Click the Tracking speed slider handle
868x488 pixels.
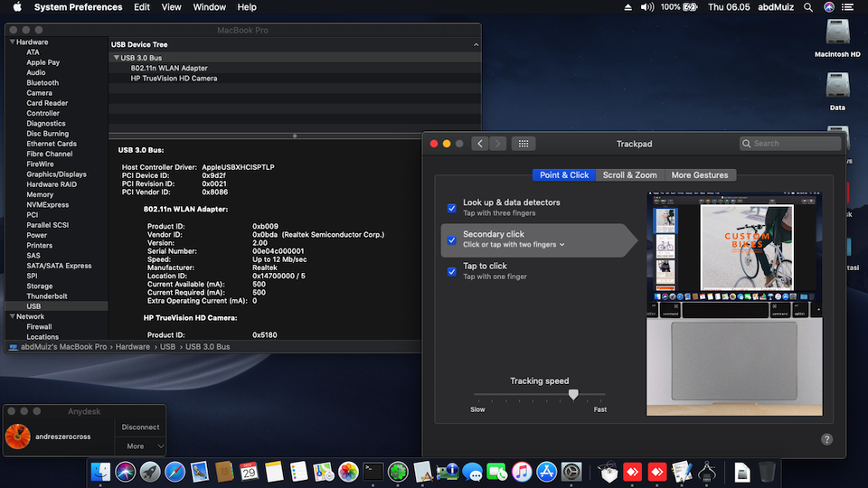(573, 395)
